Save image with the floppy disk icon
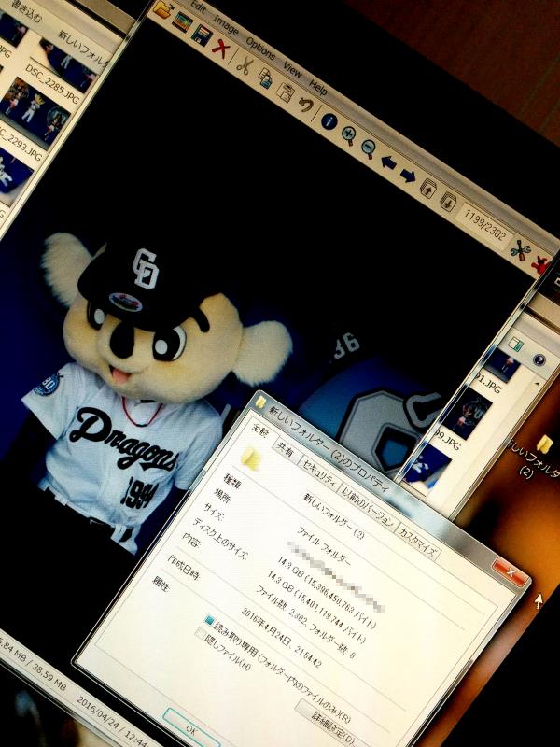This screenshot has width=560, height=747. [201, 34]
